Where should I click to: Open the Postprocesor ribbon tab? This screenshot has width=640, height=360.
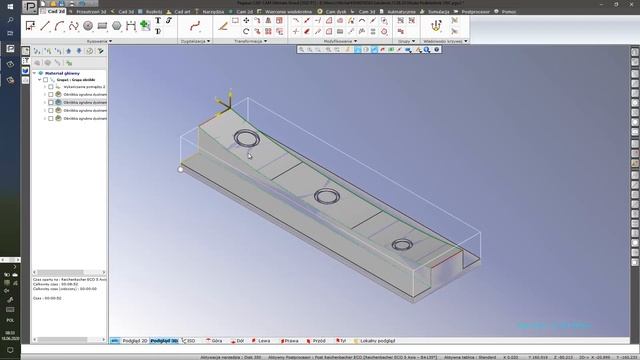click(476, 12)
